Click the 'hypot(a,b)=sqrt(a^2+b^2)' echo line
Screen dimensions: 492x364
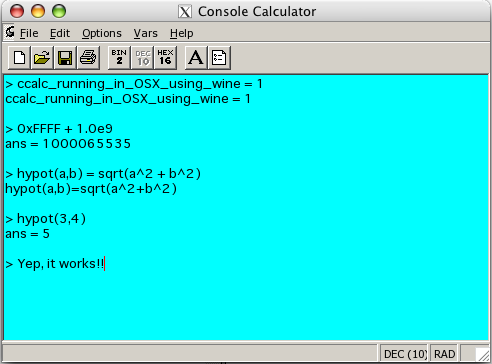point(91,189)
